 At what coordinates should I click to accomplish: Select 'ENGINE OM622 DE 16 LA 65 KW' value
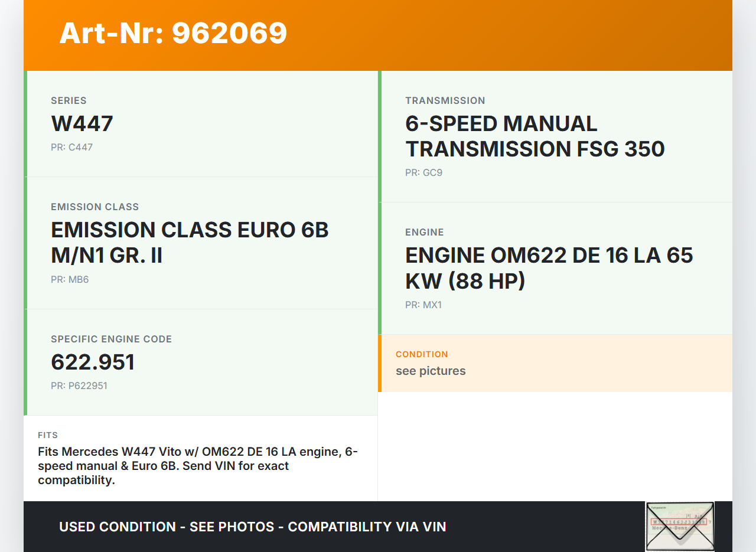click(x=549, y=268)
